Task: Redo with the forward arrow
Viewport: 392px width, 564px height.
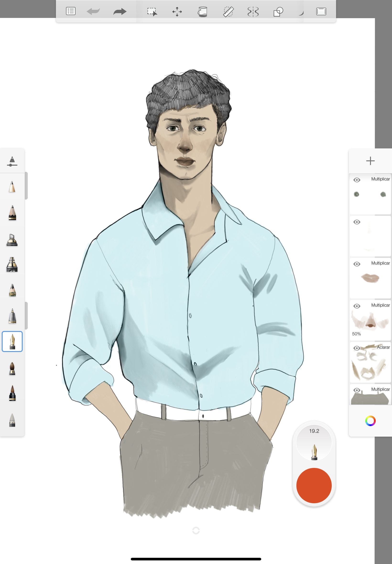Action: pyautogui.click(x=120, y=11)
